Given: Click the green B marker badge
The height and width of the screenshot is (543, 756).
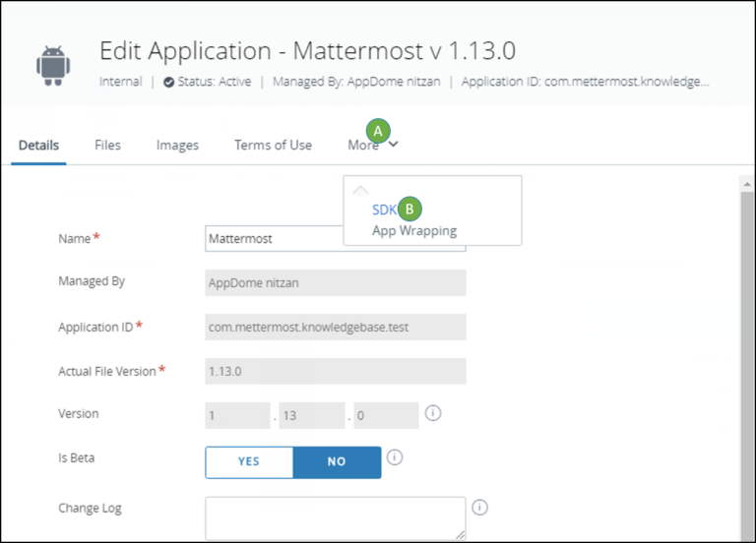Looking at the screenshot, I should coord(409,209).
